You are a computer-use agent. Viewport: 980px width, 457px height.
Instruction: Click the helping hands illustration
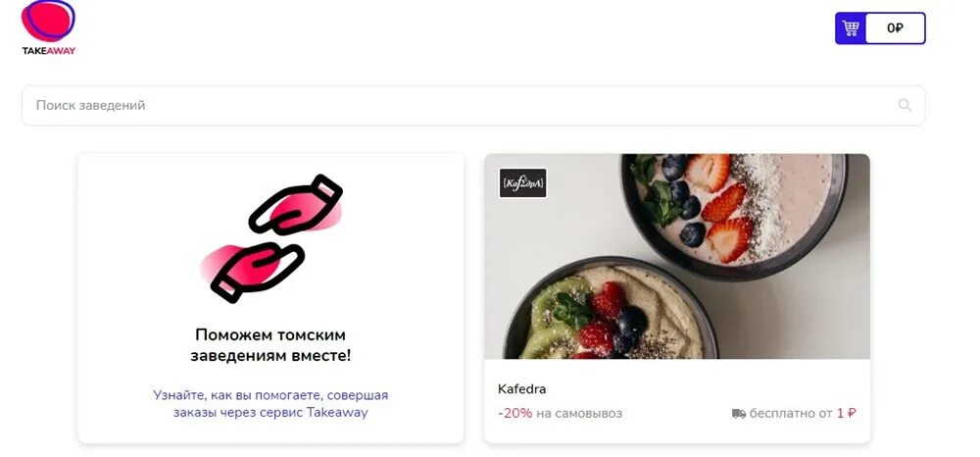coord(271,238)
